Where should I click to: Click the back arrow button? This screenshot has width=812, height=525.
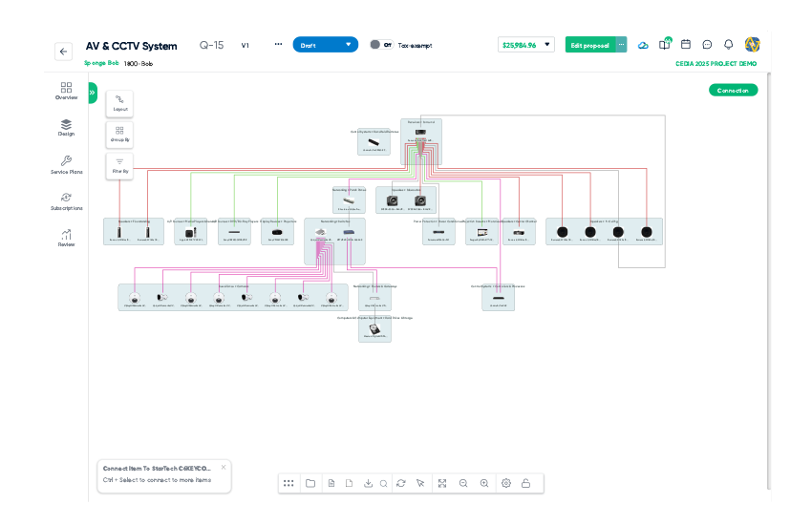pyautogui.click(x=63, y=52)
